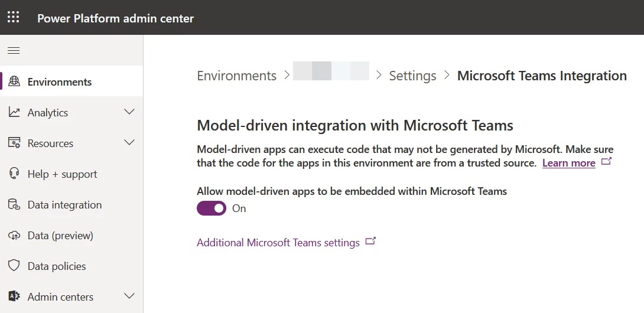The image size is (644, 313).
Task: Click external-link icon beside Additional Teams settings
Action: [370, 241]
